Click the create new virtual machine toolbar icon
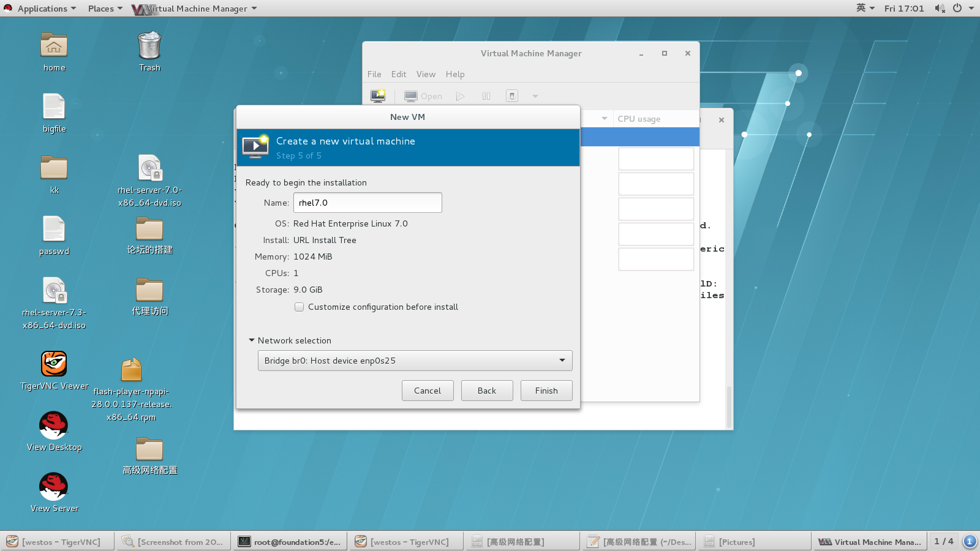Image resolution: width=980 pixels, height=551 pixels. (378, 96)
